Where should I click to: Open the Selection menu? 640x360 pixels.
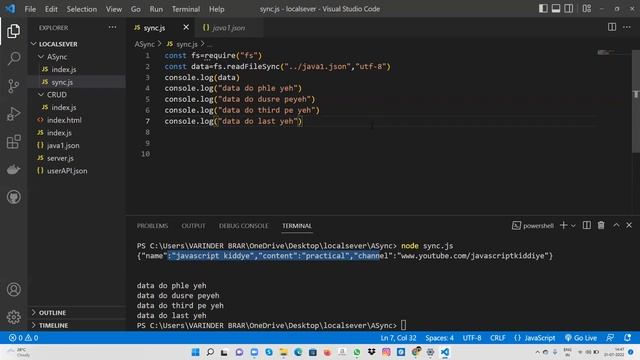click(82, 9)
